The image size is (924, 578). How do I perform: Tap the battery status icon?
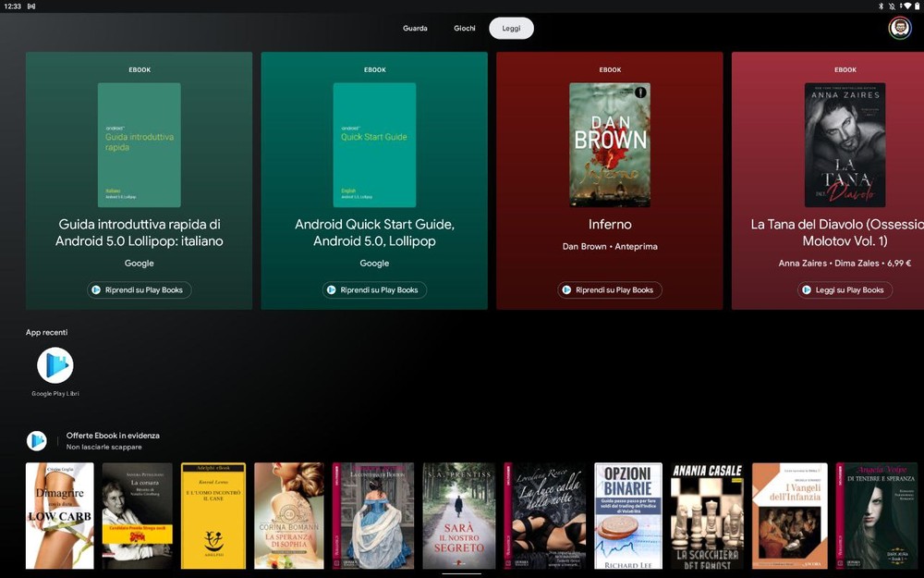click(x=917, y=6)
